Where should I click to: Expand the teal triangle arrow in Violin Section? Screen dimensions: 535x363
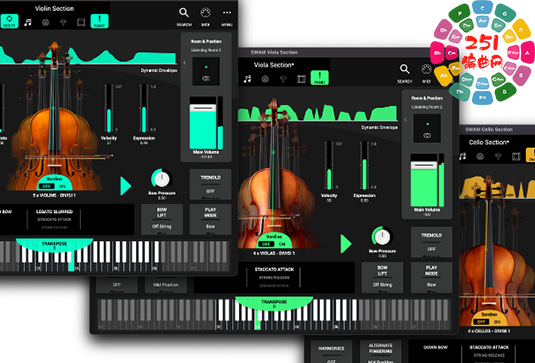coord(126,186)
